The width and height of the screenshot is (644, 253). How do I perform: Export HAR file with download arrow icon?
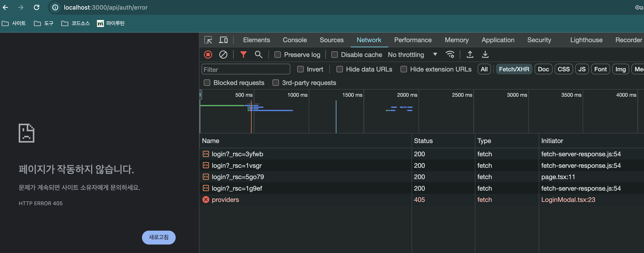[x=485, y=55]
